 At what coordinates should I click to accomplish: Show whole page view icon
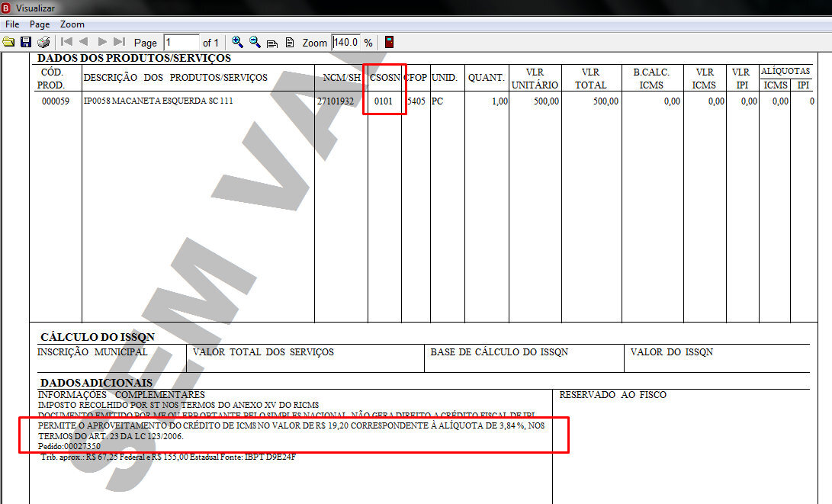(x=290, y=43)
